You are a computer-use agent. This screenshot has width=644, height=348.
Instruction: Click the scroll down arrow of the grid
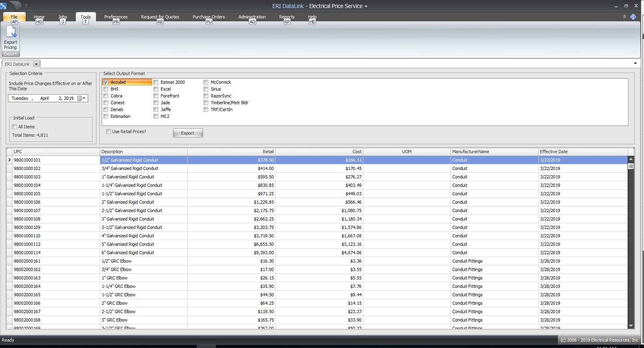point(631,326)
